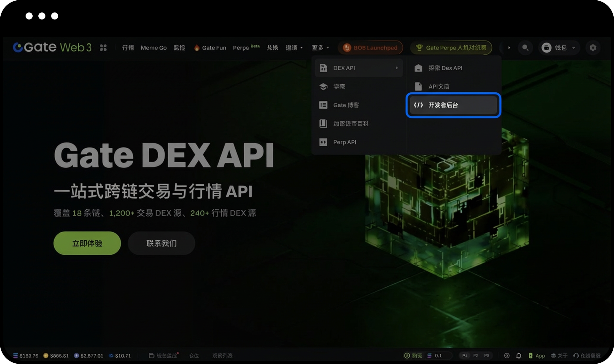This screenshot has height=364, width=614.
Task: Open the apps grid icon beside logo
Action: pyautogui.click(x=103, y=48)
